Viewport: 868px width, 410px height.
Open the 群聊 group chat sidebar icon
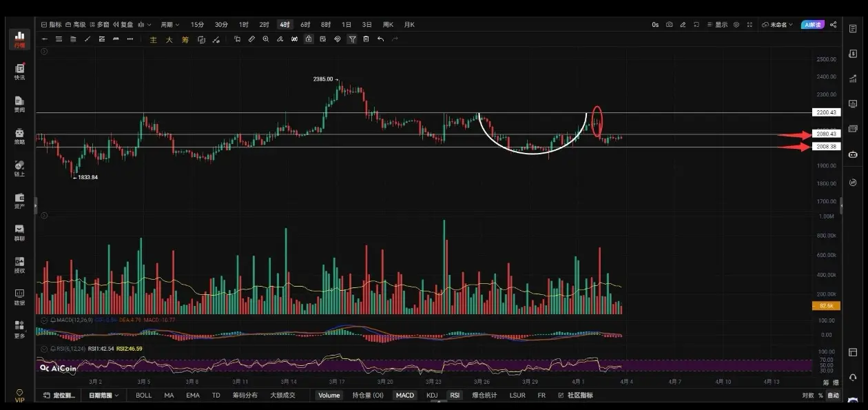click(19, 233)
